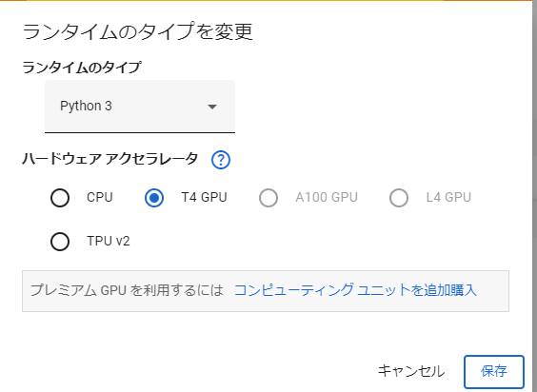Click the CPU option label
Viewport: 537px width, 392px height.
coord(100,198)
